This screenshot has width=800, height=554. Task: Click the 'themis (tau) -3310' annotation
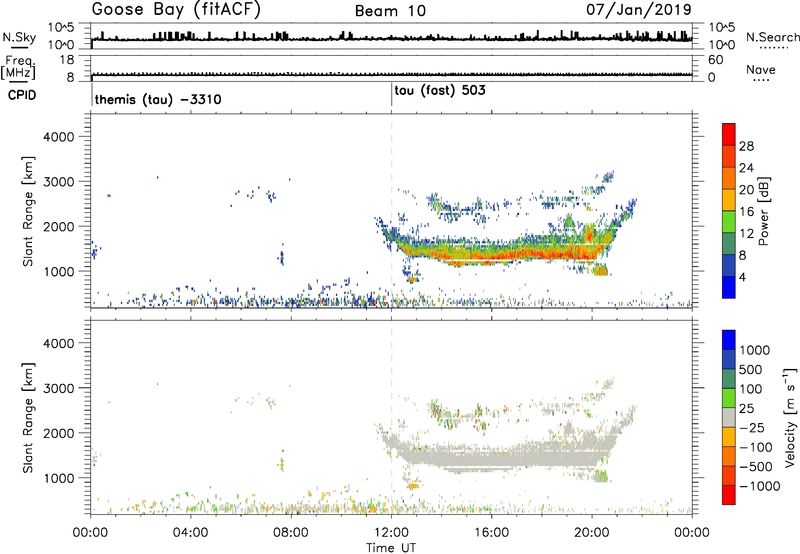[x=158, y=99]
